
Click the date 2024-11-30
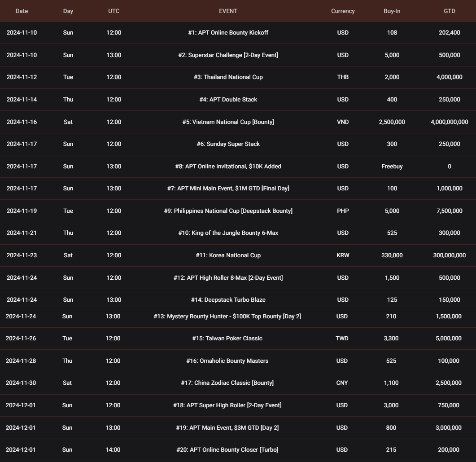[21, 383]
